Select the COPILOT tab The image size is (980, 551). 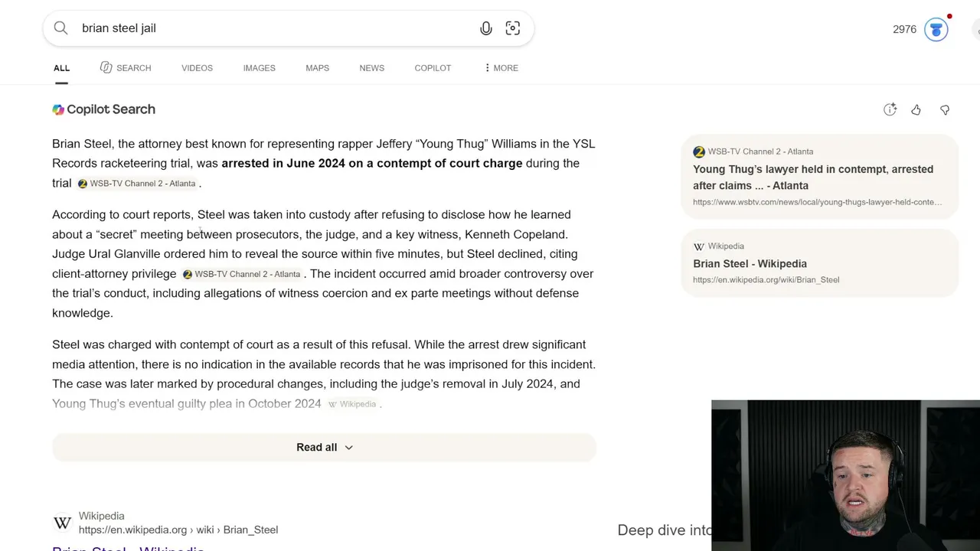[433, 68]
